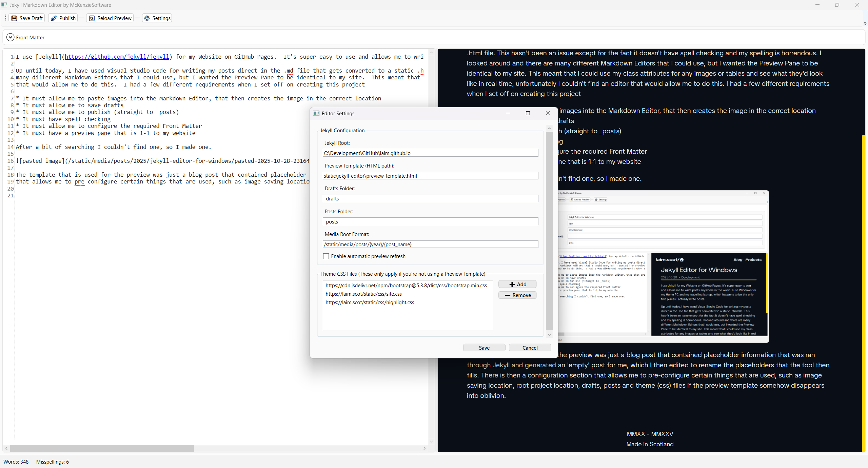Click the Front Matter chevron icon

pos(10,37)
